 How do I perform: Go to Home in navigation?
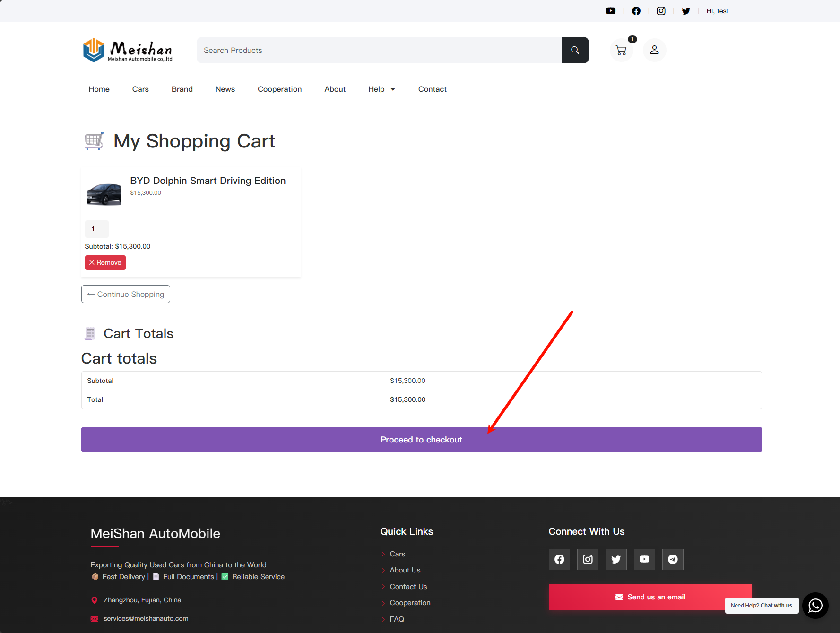(99, 89)
